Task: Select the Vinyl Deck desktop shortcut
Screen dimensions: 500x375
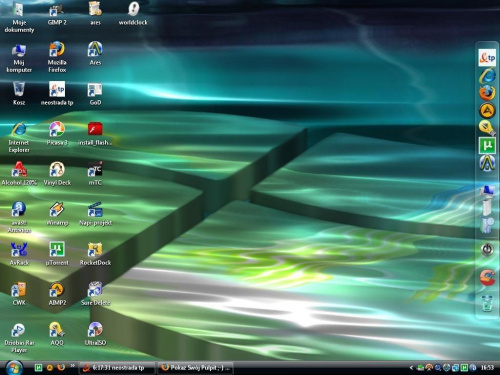Action: 57,174
